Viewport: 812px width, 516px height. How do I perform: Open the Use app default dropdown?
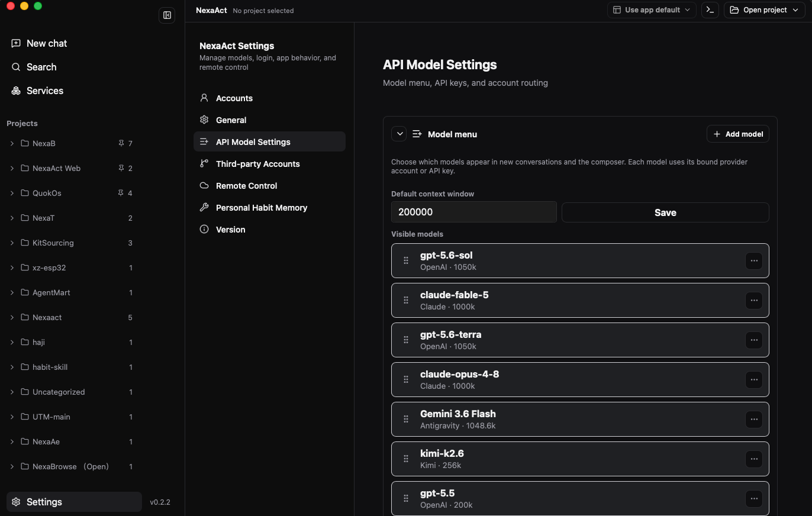(x=652, y=10)
